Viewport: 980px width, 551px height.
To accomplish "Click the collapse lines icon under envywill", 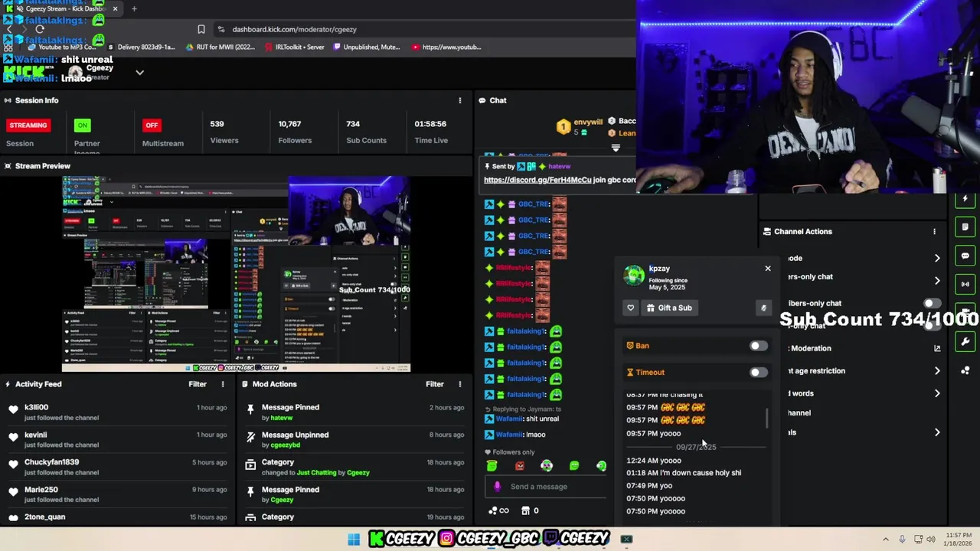I will (616, 148).
